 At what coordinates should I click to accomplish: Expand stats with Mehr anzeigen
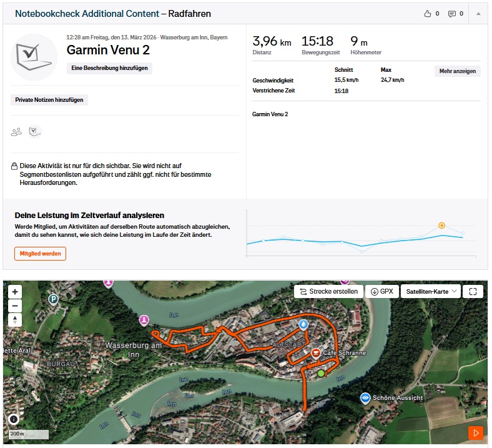coord(457,71)
